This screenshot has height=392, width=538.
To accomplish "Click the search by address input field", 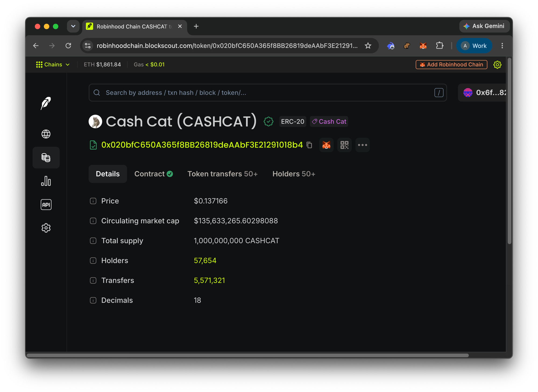I will (268, 93).
